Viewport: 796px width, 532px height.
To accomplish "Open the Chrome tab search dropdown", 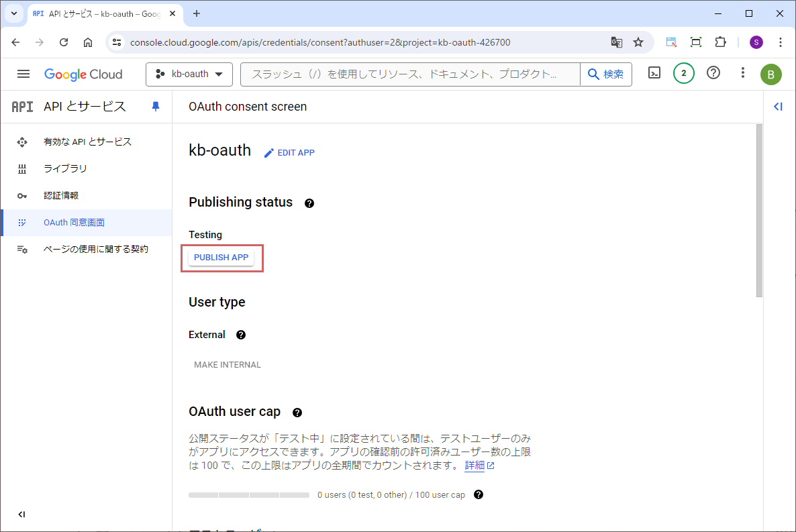I will pos(14,13).
